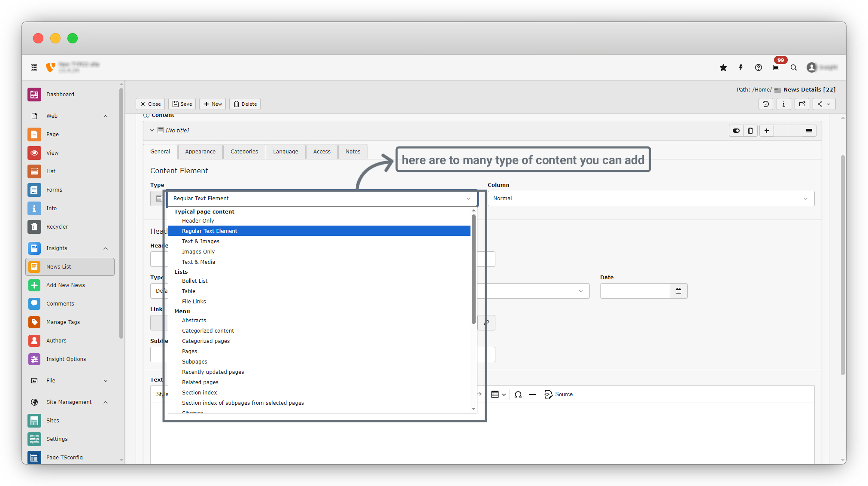Image resolution: width=868 pixels, height=486 pixels.
Task: Click the type dropdown list scrollbar
Action: click(x=473, y=269)
